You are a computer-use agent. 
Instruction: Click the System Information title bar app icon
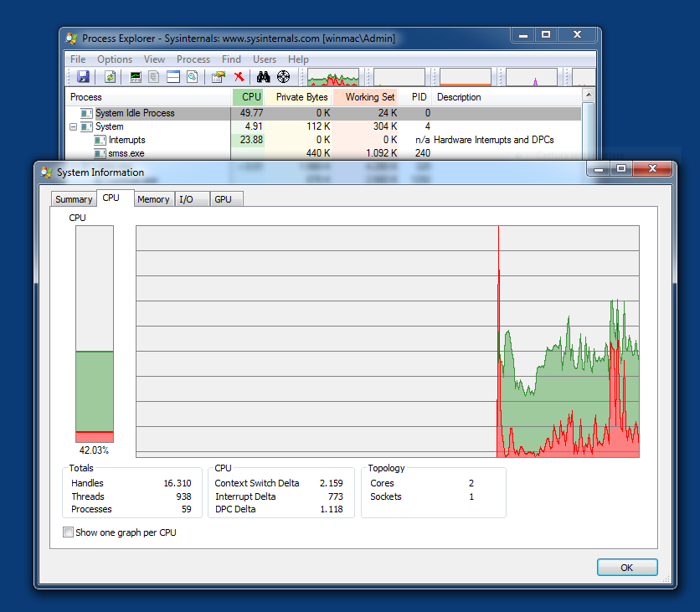pyautogui.click(x=46, y=172)
